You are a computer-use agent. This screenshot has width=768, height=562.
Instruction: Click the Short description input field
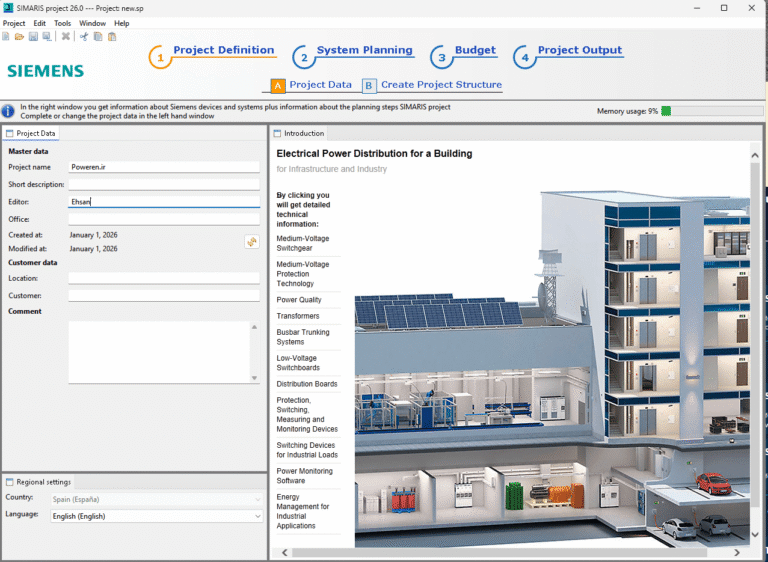[164, 184]
